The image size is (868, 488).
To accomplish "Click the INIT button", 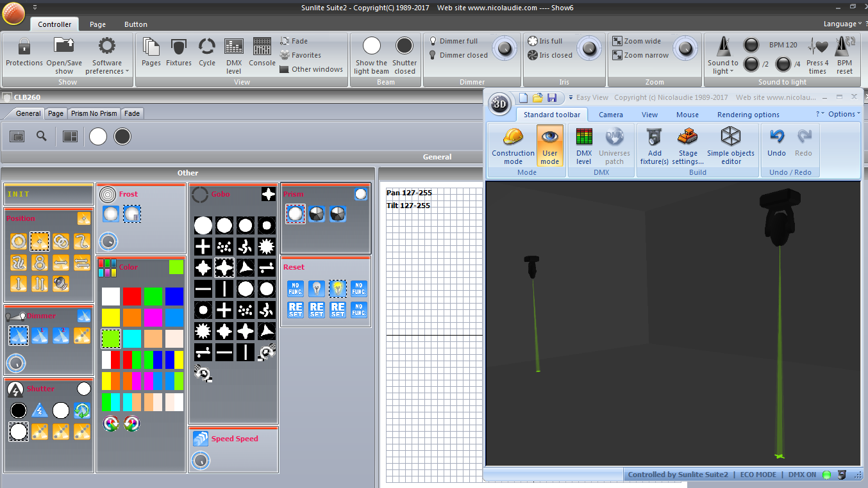I will tap(49, 194).
